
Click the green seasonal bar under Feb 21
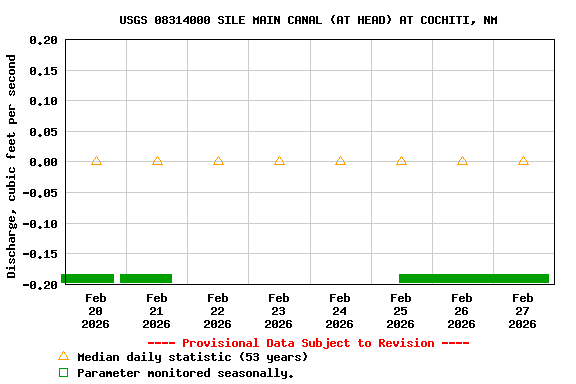(x=146, y=278)
